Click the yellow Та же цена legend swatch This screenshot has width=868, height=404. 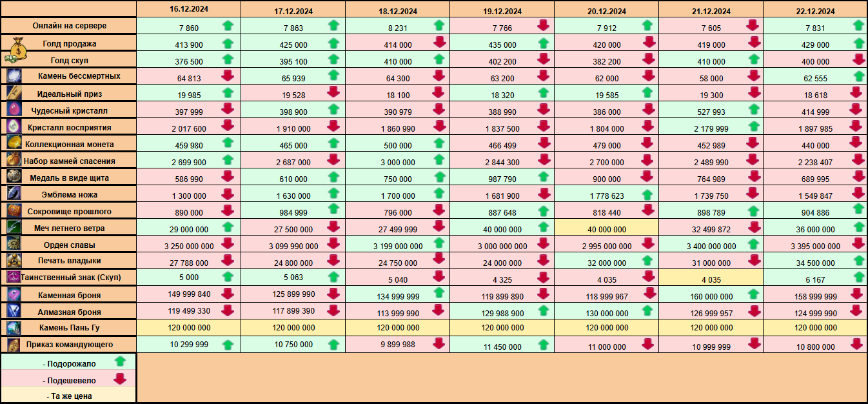coord(68,395)
